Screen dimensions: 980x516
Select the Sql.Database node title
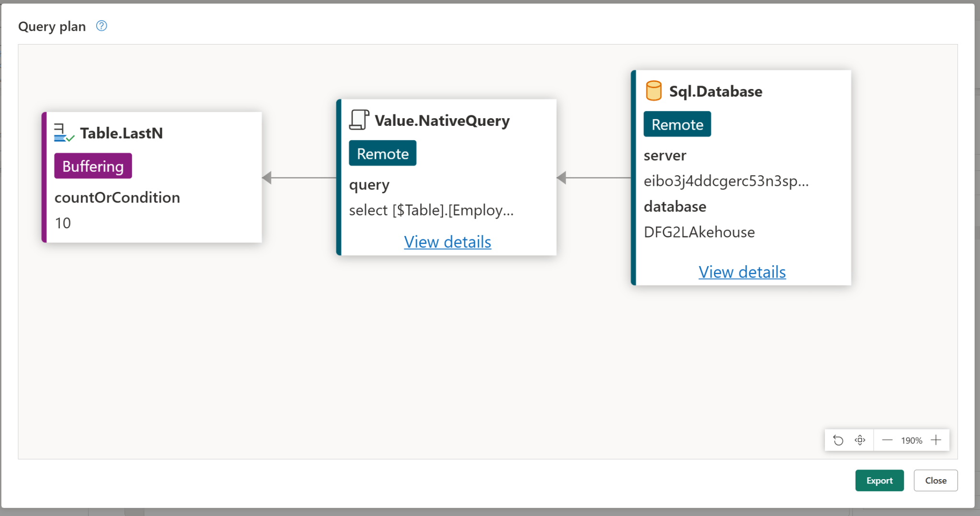point(715,91)
